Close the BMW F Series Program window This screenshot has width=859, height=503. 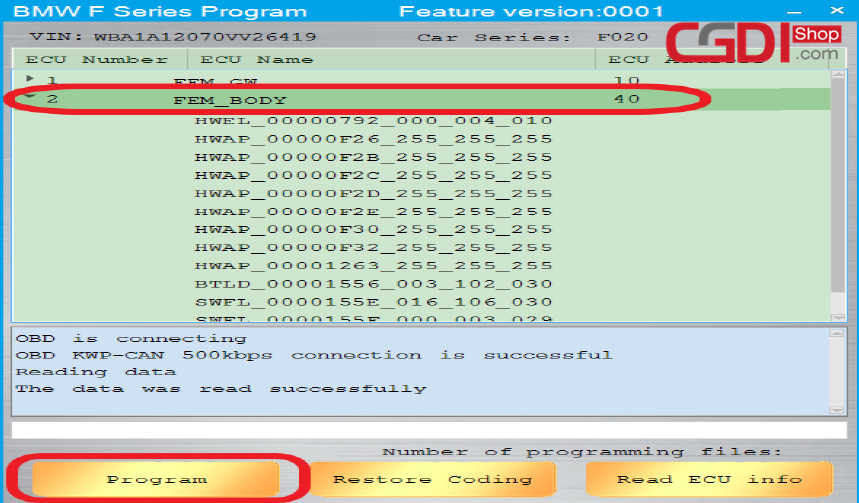tap(837, 10)
